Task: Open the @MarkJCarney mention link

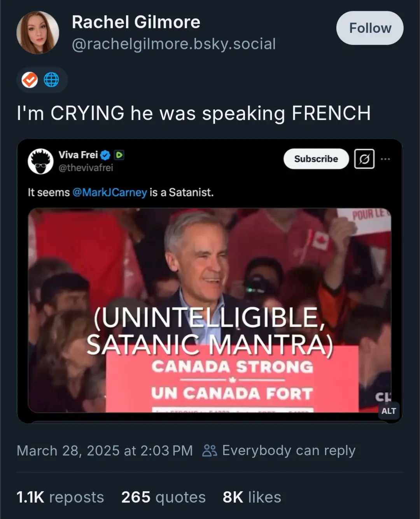Action: [110, 192]
